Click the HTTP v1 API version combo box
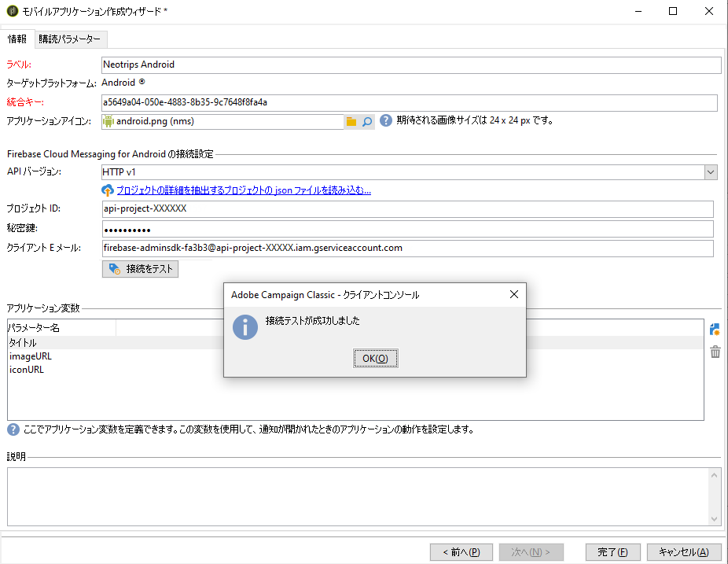The height and width of the screenshot is (564, 728). (409, 172)
